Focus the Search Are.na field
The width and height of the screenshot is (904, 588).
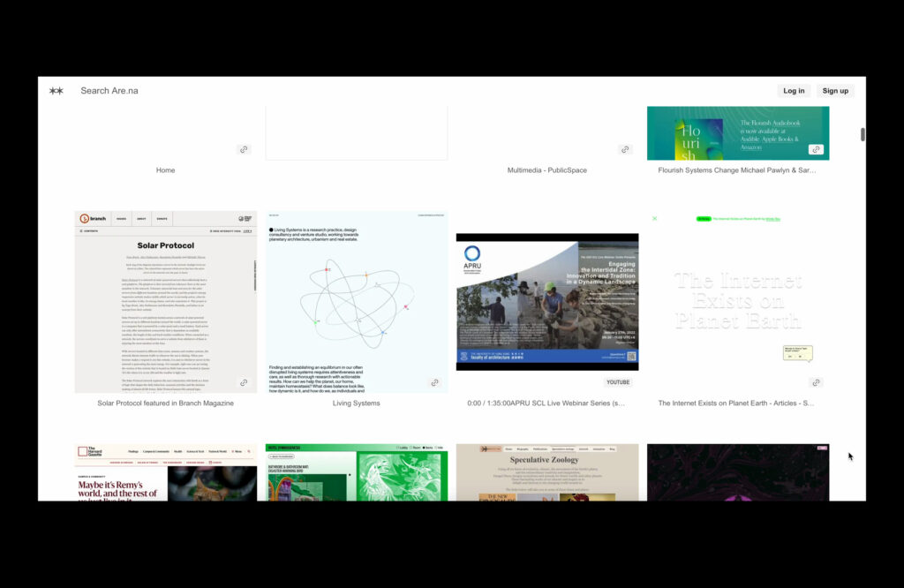tap(109, 91)
